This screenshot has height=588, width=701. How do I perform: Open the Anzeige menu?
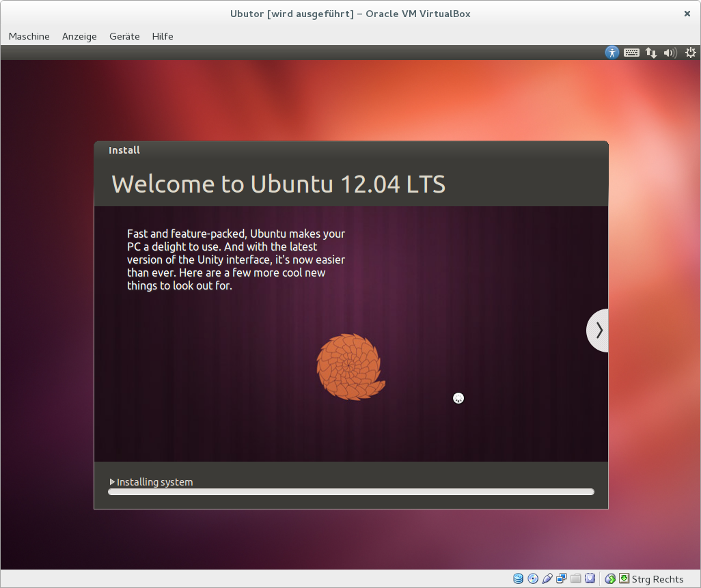point(79,36)
